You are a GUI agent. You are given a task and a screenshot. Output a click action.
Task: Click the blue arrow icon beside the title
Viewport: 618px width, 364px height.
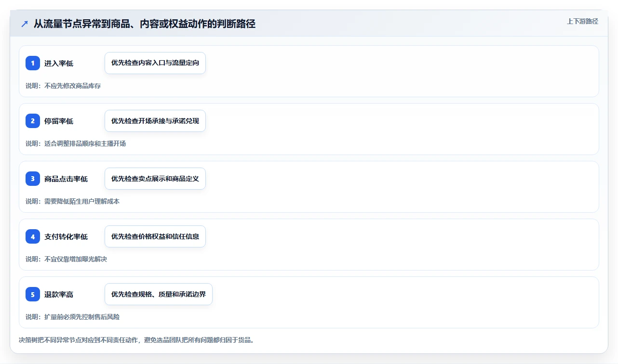click(25, 24)
